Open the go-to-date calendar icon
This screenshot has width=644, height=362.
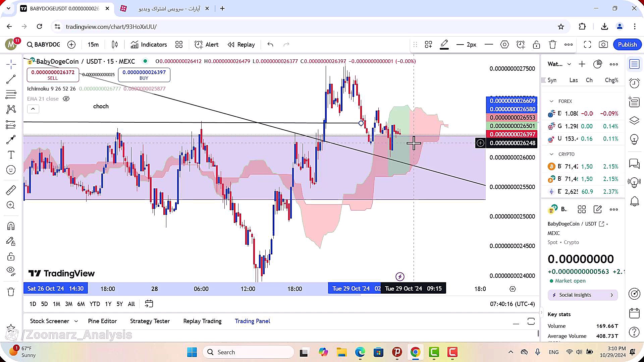[149, 304]
